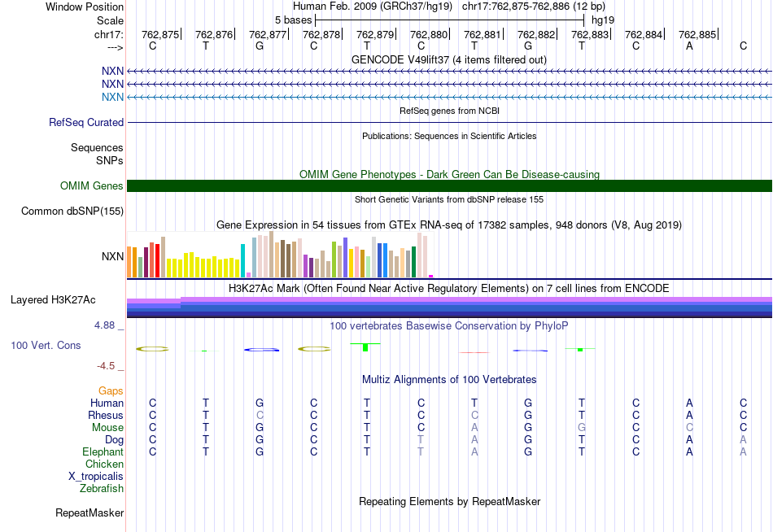This screenshot has height=532, width=773.
Task: Click the Sequences subtrack label
Action: [97, 147]
